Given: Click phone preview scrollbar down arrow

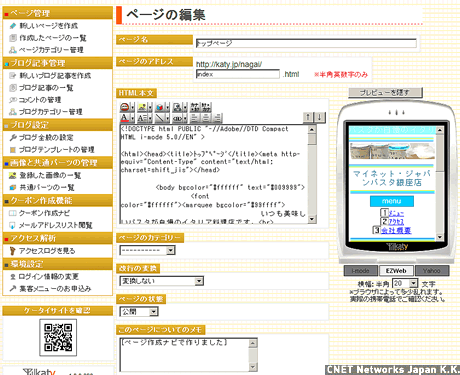Looking at the screenshot, I should click(440, 237).
